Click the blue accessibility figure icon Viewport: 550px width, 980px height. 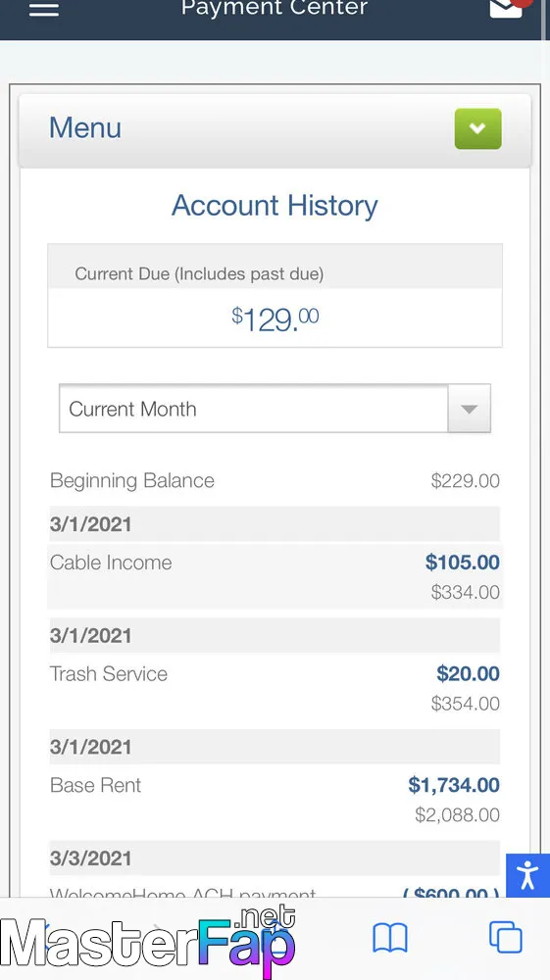(x=527, y=875)
